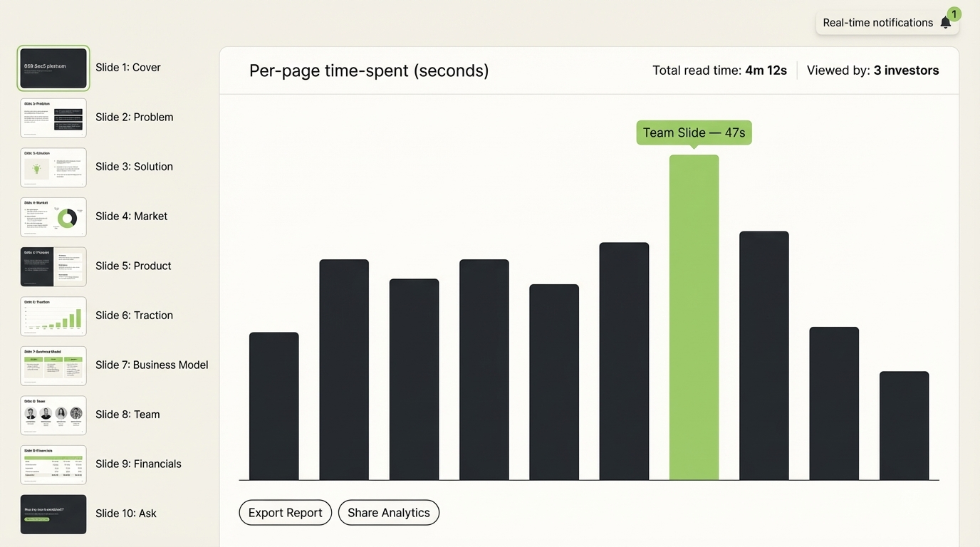Click the Total read time 4m 12s value
The height and width of the screenshot is (547, 980).
click(x=766, y=70)
